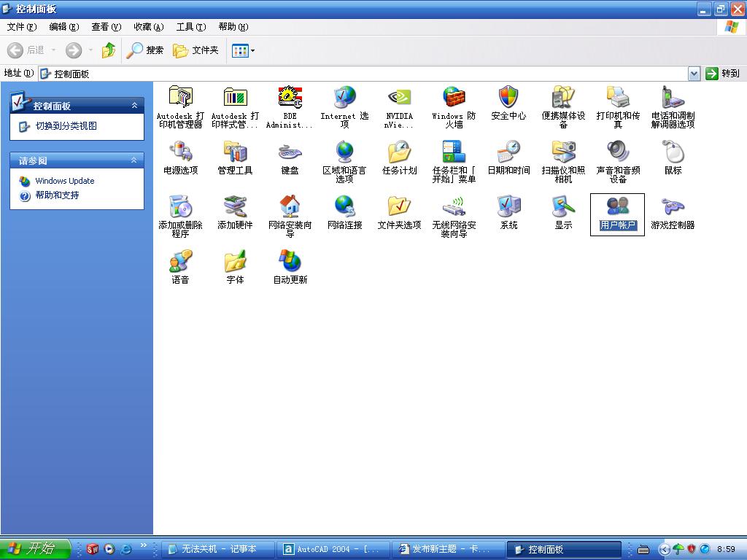This screenshot has height=560, width=747.
Task: Switch to 发布新主题 taskbar item
Action: [x=448, y=549]
